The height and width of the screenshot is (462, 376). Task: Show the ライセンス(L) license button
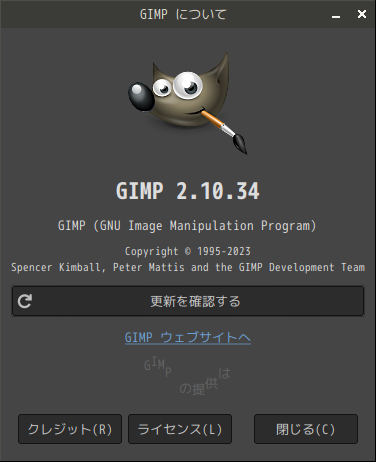coord(180,429)
